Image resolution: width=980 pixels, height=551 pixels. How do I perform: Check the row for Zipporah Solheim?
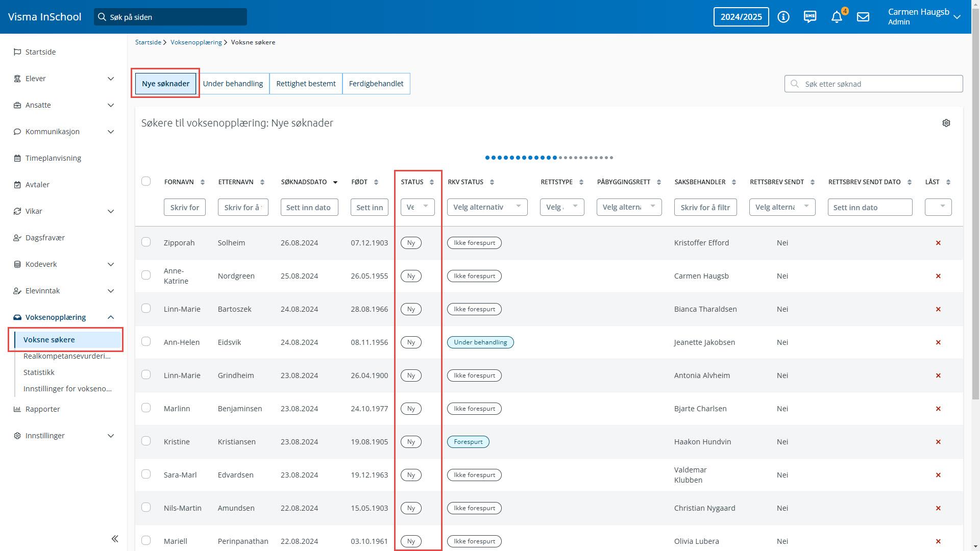click(146, 242)
